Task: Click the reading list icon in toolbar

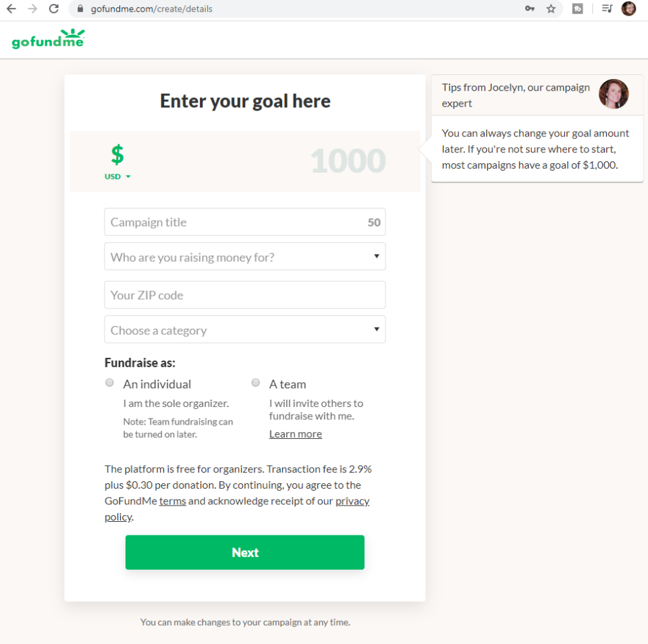Action: pyautogui.click(x=606, y=9)
